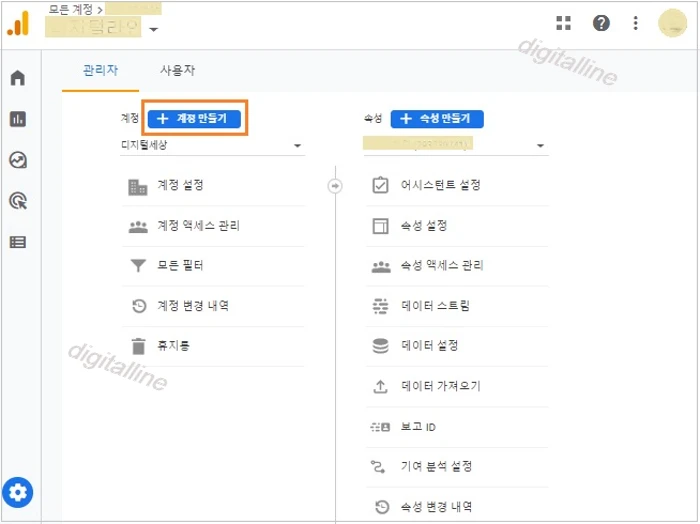Open 어시스턴트 설정 text link
Image resolution: width=700 pixels, height=524 pixels.
pyautogui.click(x=441, y=185)
